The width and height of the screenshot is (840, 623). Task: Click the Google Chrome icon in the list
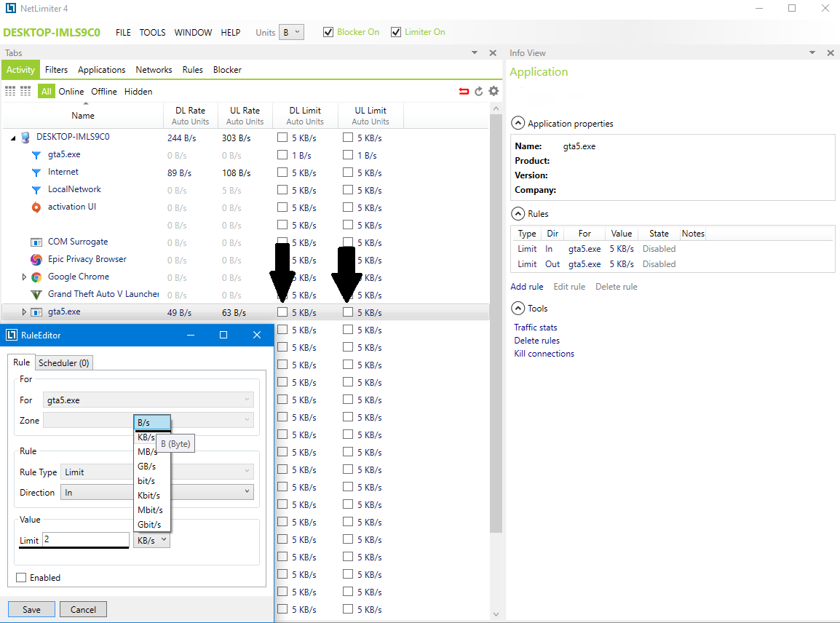point(36,277)
